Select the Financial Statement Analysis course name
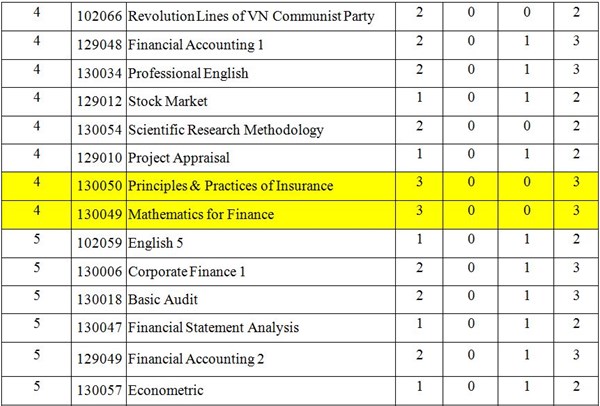This screenshot has width=600, height=406. tap(213, 327)
